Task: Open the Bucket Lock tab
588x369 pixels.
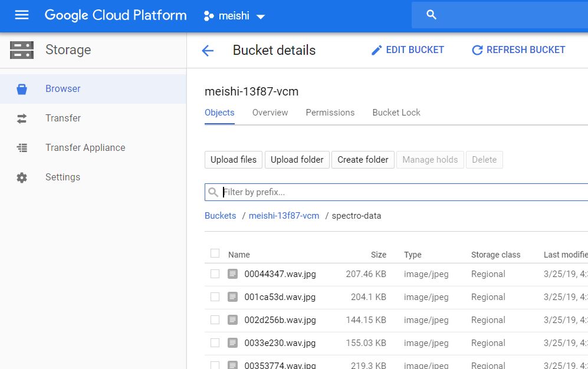Action: [x=396, y=113]
